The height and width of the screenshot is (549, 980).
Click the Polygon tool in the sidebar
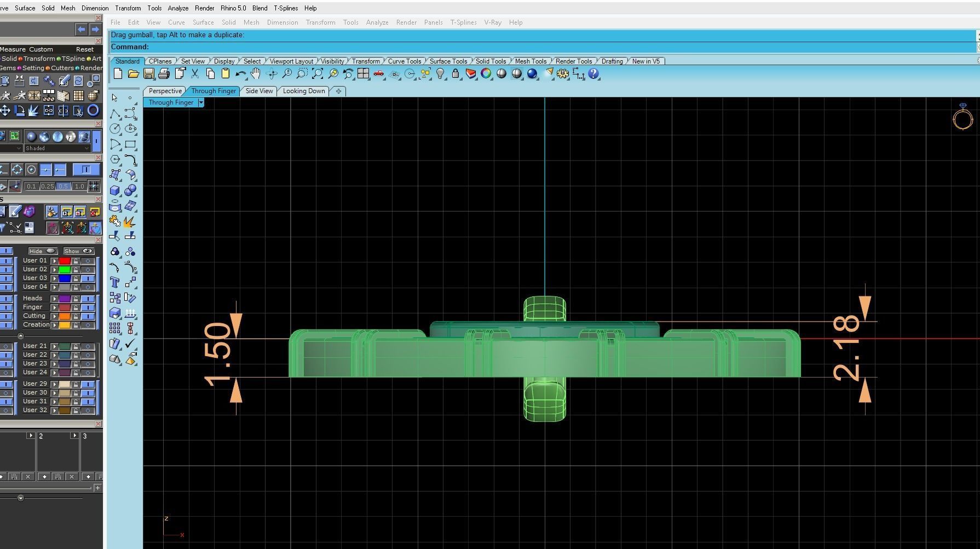115,159
